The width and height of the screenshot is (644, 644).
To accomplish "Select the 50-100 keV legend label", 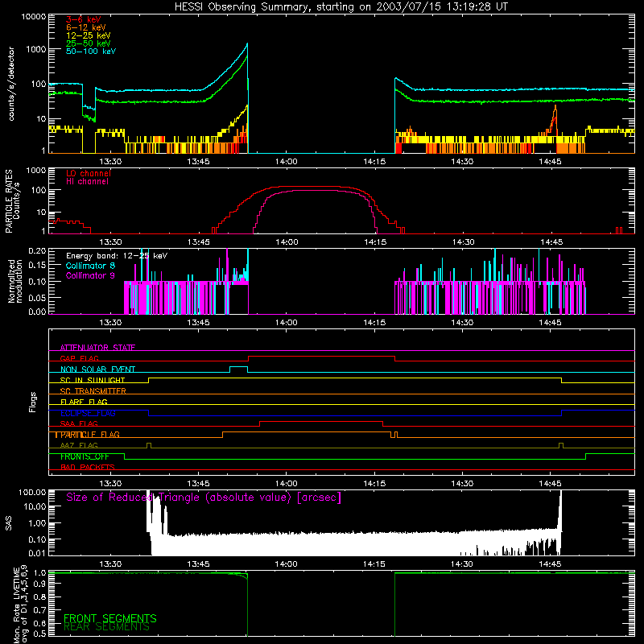I will (x=91, y=52).
